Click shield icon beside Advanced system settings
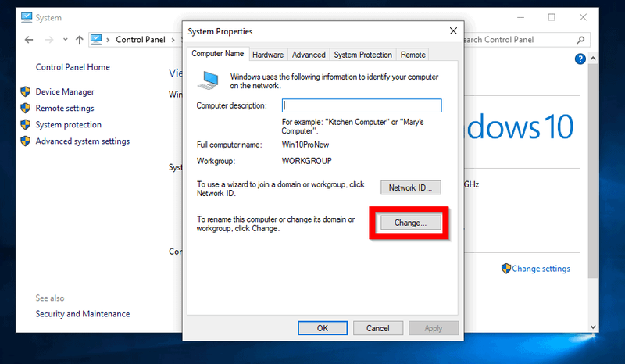This screenshot has width=625, height=364. point(26,141)
